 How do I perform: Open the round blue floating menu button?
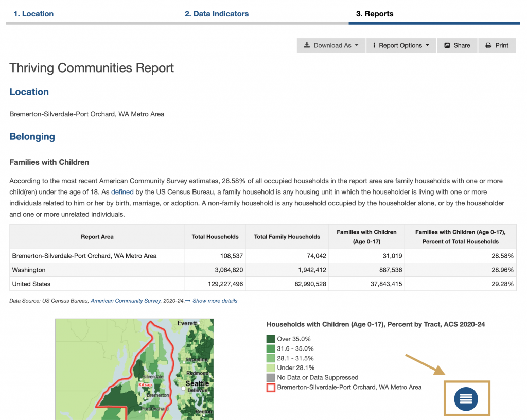[466, 399]
